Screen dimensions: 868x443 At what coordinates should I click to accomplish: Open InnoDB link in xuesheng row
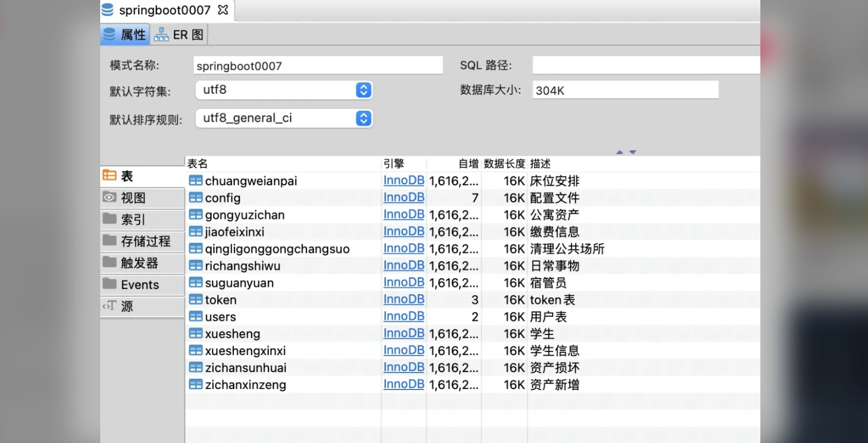(x=404, y=333)
